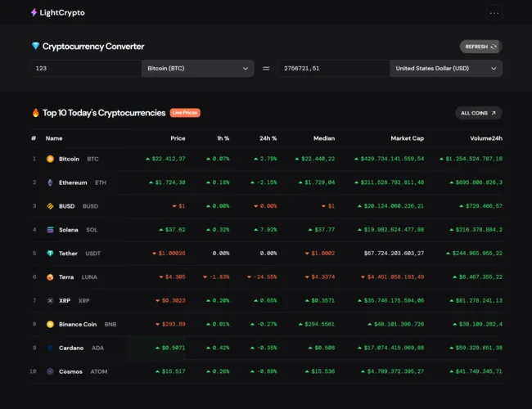Click Bitcoin market cap $429.734.141.559,54
Image resolution: width=532 pixels, height=409 pixels.
(x=392, y=159)
